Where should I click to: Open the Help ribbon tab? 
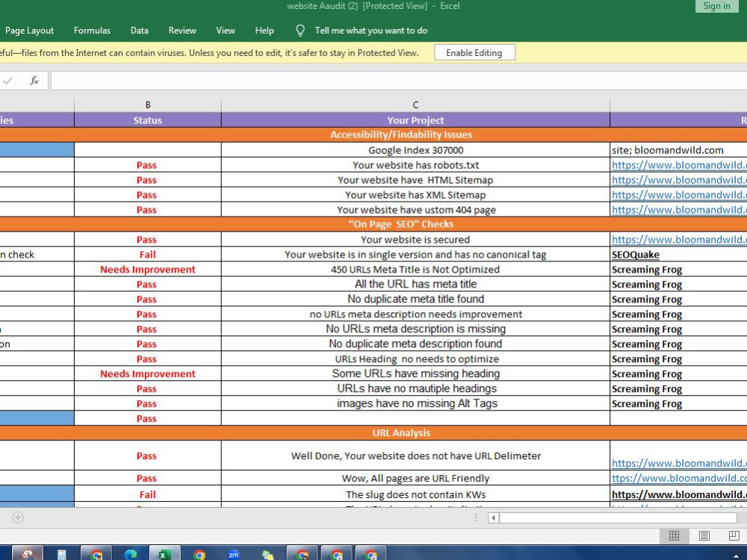264,31
